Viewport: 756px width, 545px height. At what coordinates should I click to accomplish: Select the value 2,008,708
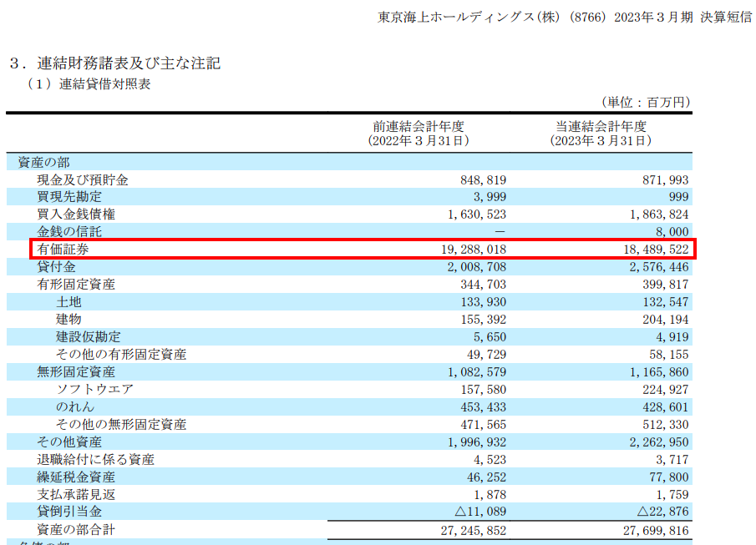(x=477, y=267)
